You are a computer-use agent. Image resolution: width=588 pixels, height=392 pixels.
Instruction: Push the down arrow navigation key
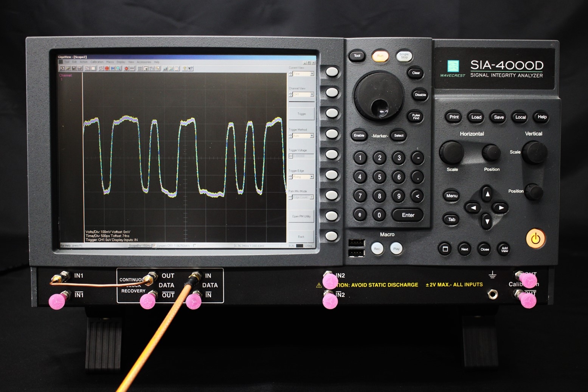pos(487,222)
